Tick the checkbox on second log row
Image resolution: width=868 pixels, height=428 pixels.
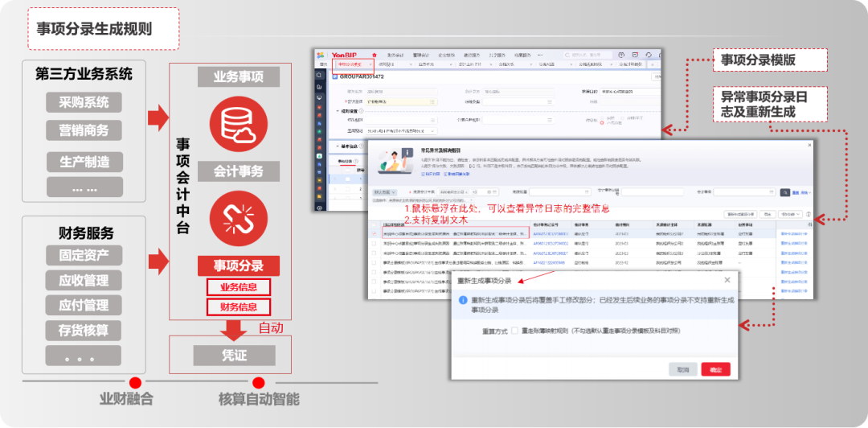[375, 243]
